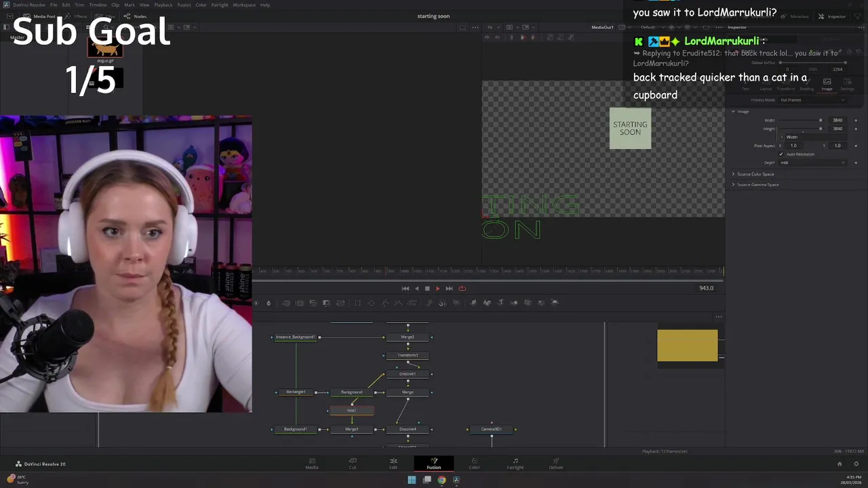Click the DaVinci Resolve taskbar icon

click(456, 480)
